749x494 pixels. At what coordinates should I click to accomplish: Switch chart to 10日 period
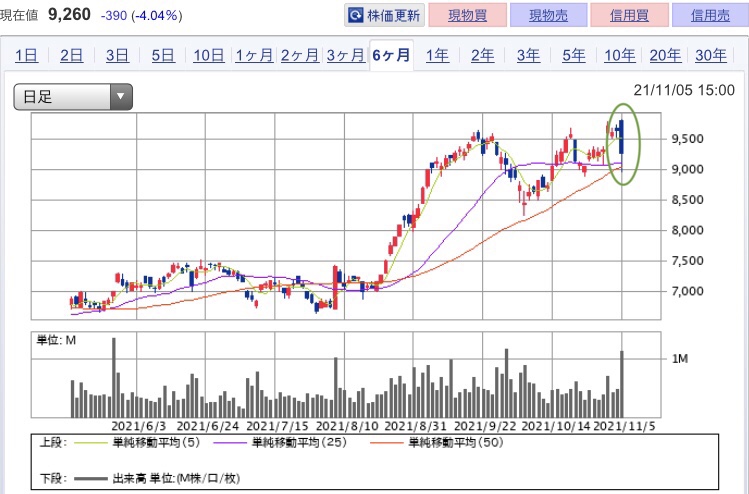point(209,55)
